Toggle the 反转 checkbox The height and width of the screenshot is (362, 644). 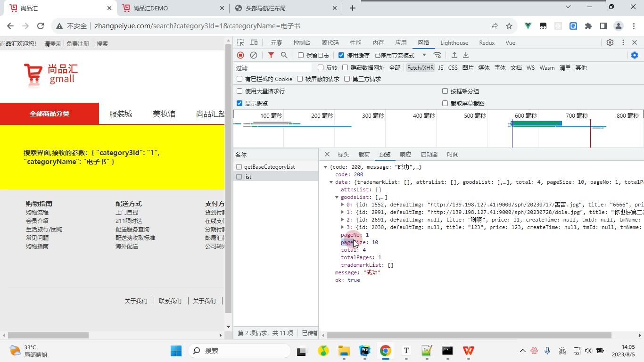(x=321, y=67)
